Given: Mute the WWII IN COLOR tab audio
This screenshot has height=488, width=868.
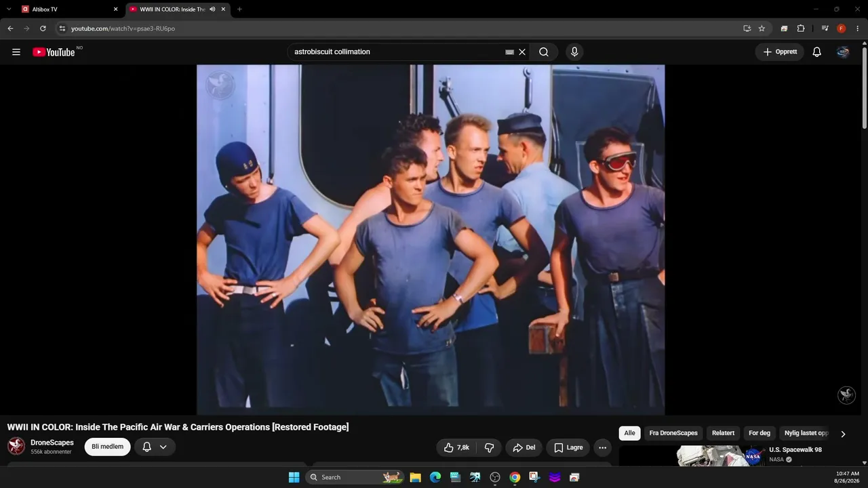Looking at the screenshot, I should tap(212, 9).
